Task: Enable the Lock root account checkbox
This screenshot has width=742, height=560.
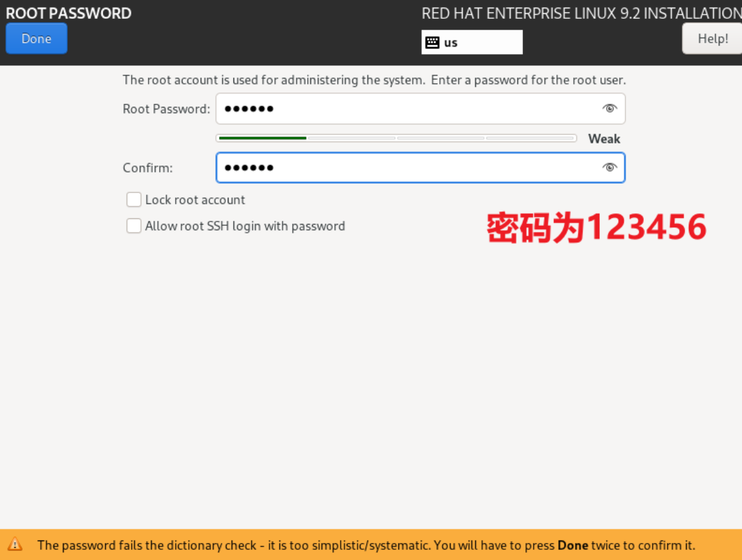Action: (x=134, y=199)
